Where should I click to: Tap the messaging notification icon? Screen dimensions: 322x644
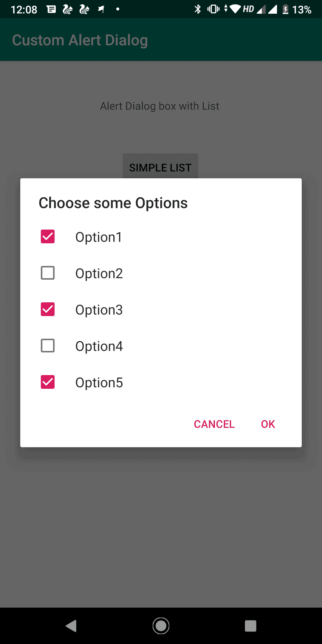(x=51, y=9)
